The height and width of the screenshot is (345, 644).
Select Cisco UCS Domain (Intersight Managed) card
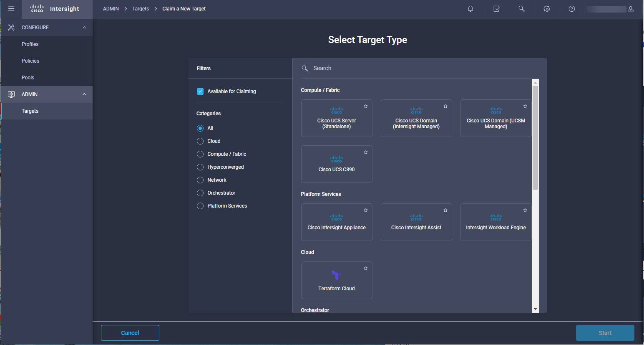coord(416,118)
